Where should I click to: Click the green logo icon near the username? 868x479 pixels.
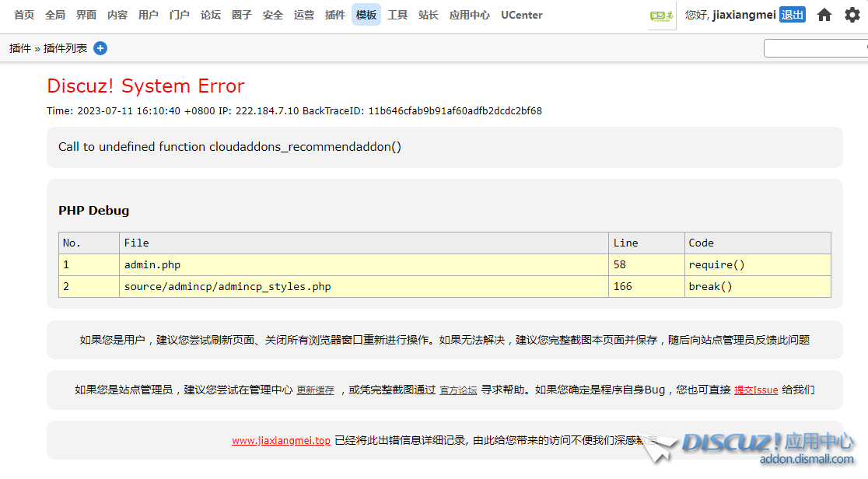pyautogui.click(x=662, y=16)
